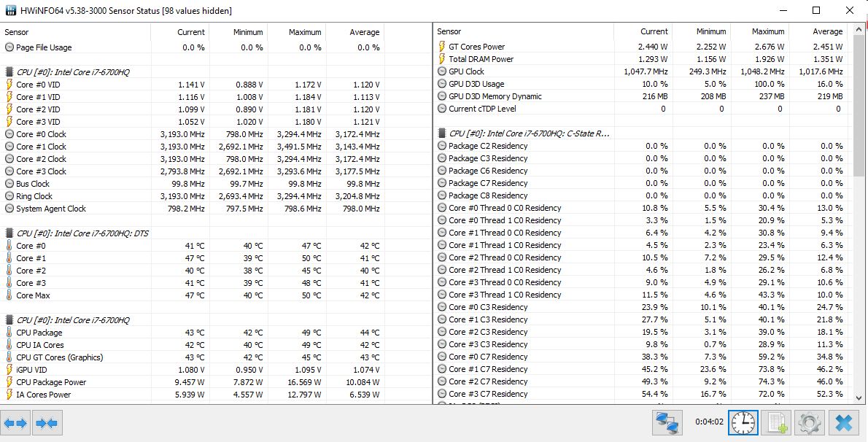Click the scrollbar up arrow
This screenshot has height=442, width=868.
[858, 28]
